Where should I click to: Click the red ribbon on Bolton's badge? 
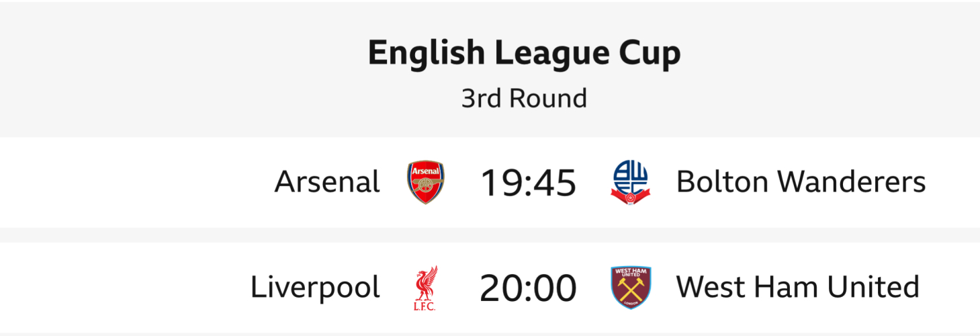(x=631, y=196)
